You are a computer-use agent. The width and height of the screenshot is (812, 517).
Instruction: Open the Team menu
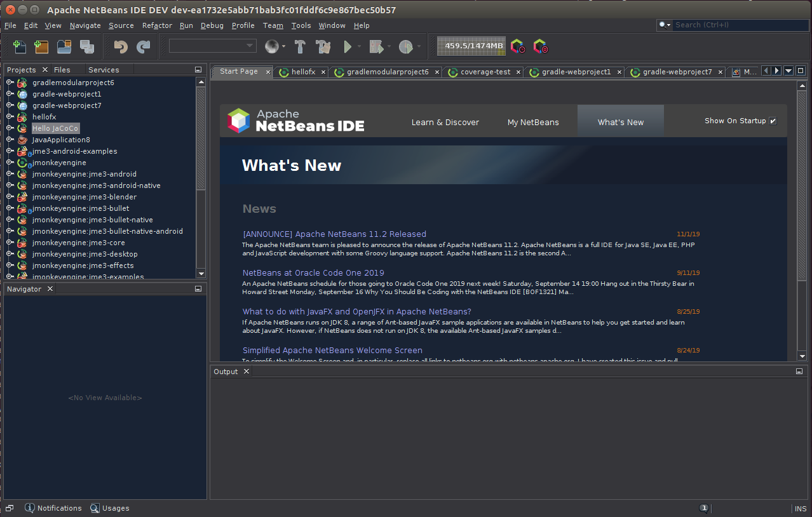[273, 25]
